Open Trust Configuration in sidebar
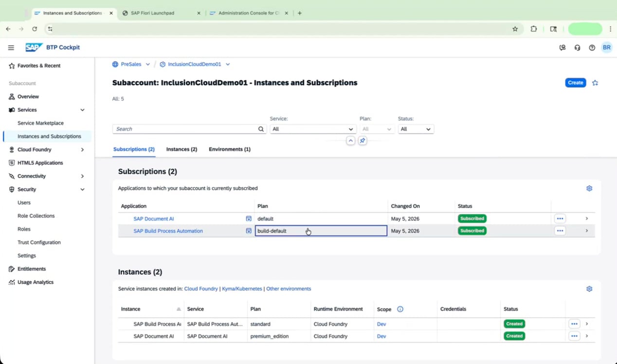The width and height of the screenshot is (617, 364). point(39,242)
